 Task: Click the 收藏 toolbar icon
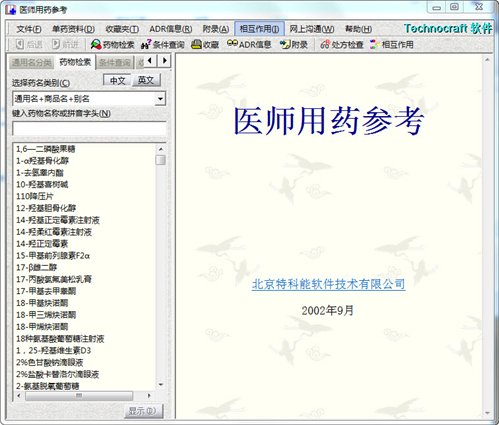point(205,44)
